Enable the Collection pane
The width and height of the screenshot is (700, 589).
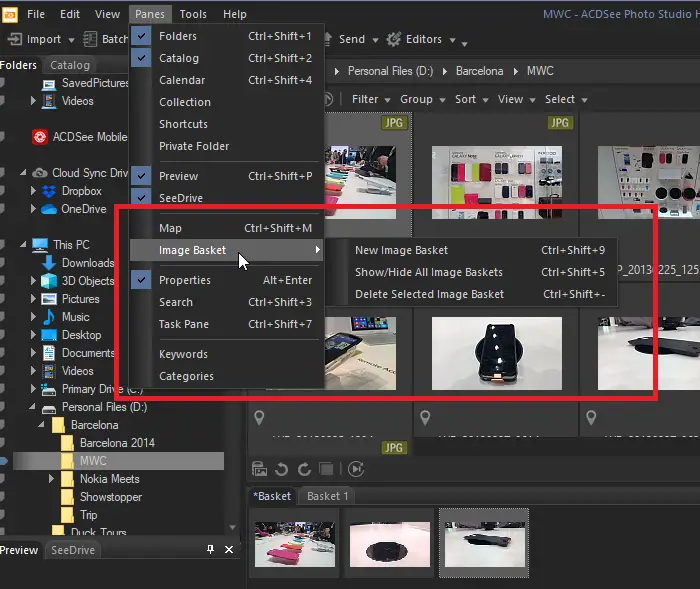227,102
